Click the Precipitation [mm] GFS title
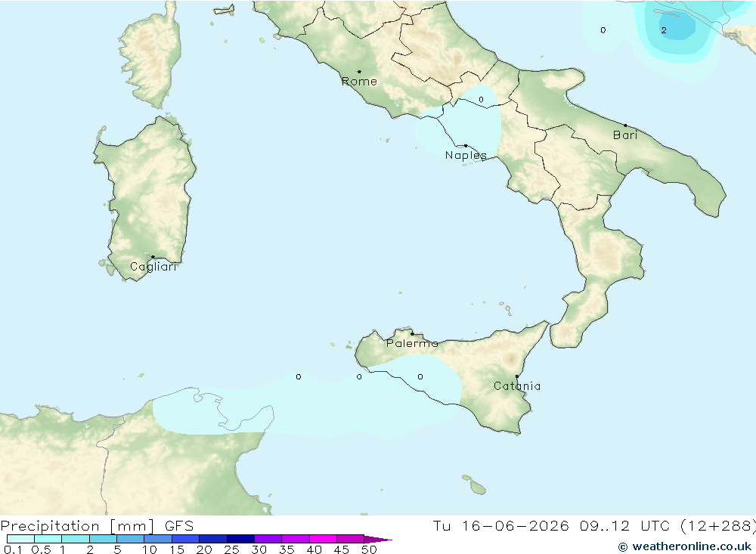 click(97, 525)
